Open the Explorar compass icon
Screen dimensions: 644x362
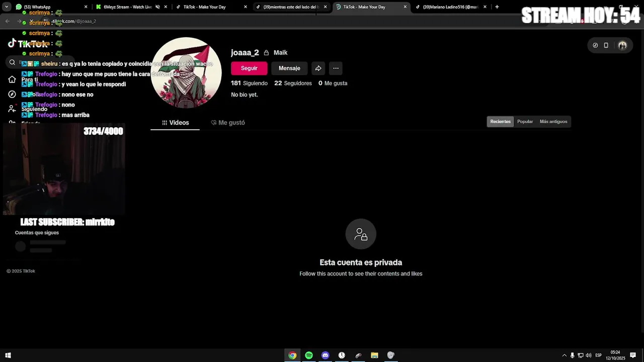pyautogui.click(x=12, y=95)
